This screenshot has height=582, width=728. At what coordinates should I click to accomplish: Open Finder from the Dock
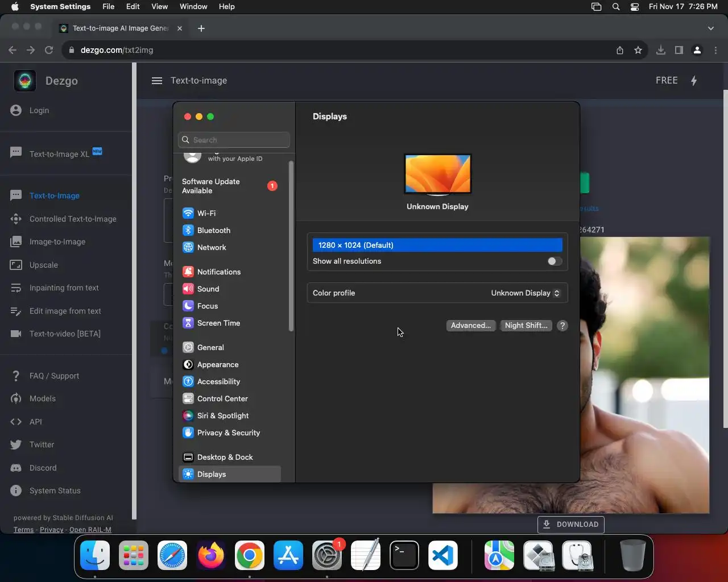95,555
